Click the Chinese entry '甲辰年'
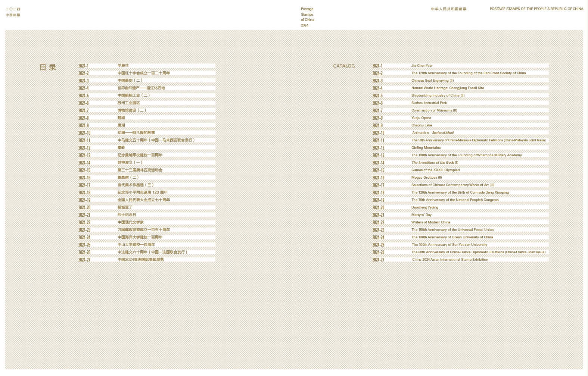The image size is (588, 376). pos(123,66)
